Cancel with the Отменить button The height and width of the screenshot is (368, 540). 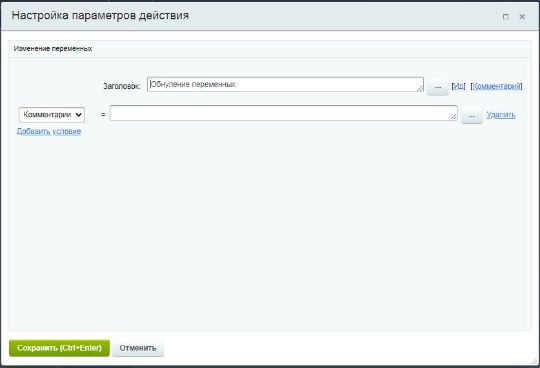point(138,348)
